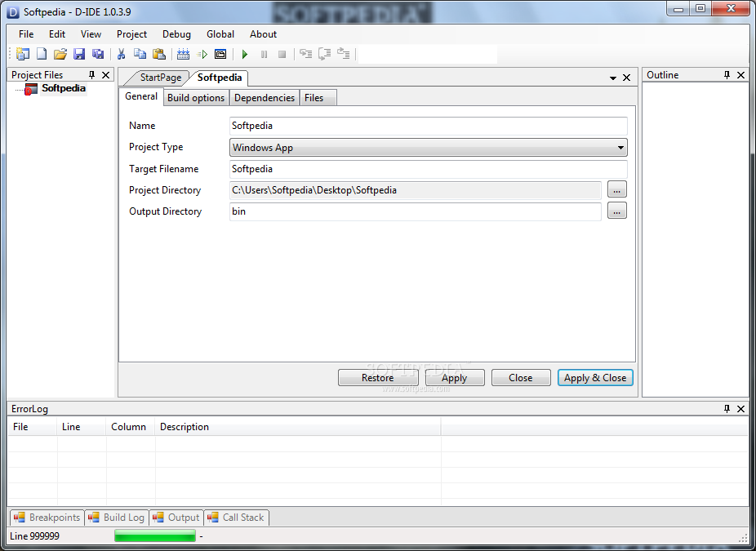Open a file with the folder icon
The width and height of the screenshot is (756, 551).
tap(60, 54)
